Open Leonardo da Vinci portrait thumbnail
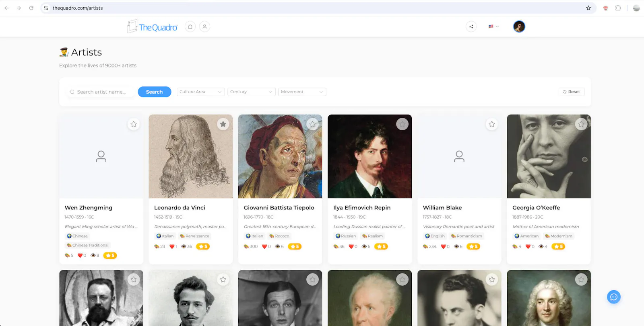The width and height of the screenshot is (644, 326). [x=191, y=156]
